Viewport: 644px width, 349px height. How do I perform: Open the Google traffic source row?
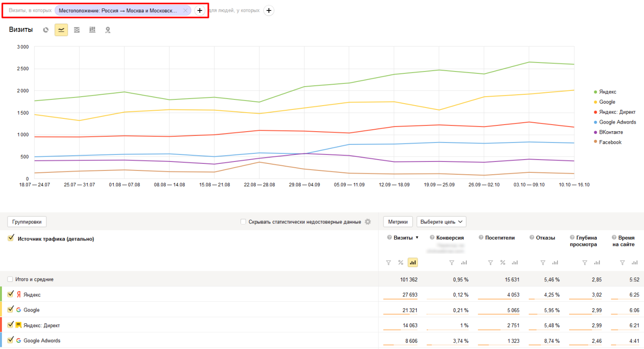click(x=31, y=310)
